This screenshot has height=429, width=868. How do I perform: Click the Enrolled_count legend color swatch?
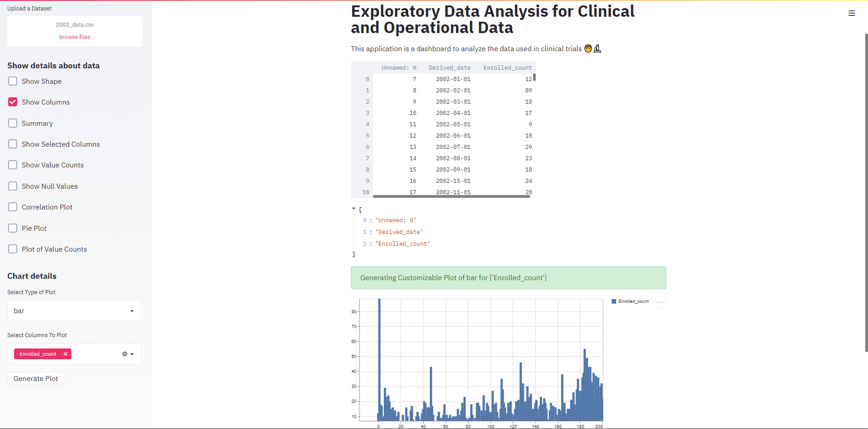tap(614, 301)
